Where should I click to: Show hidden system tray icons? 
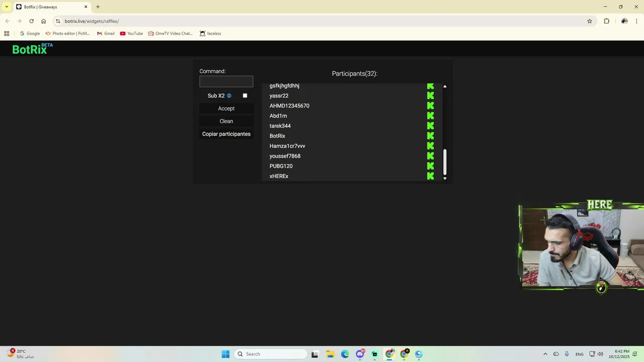[545, 354]
